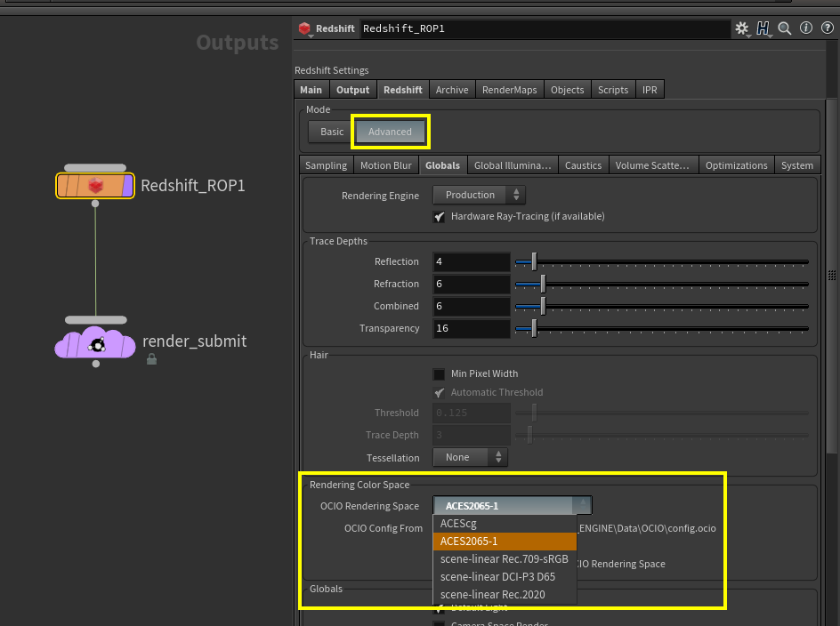Open the Sampling sub-tab
Image resolution: width=840 pixels, height=626 pixels.
coord(327,165)
